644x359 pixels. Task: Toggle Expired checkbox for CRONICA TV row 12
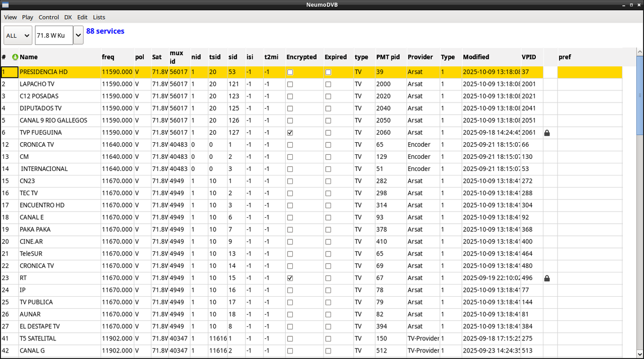(328, 145)
